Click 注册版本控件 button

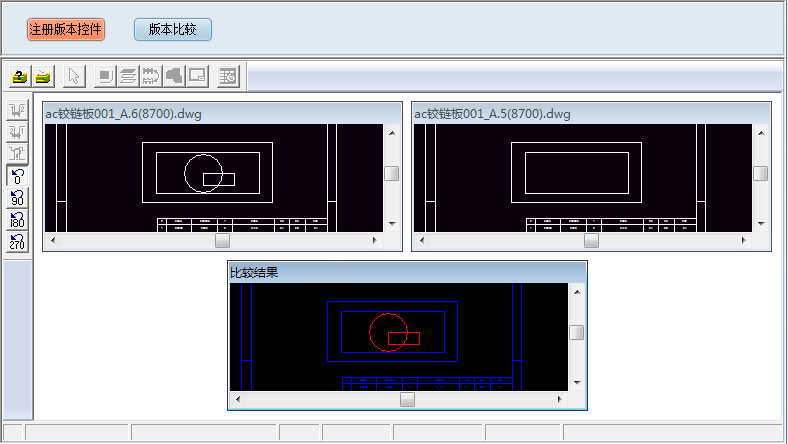coord(65,30)
